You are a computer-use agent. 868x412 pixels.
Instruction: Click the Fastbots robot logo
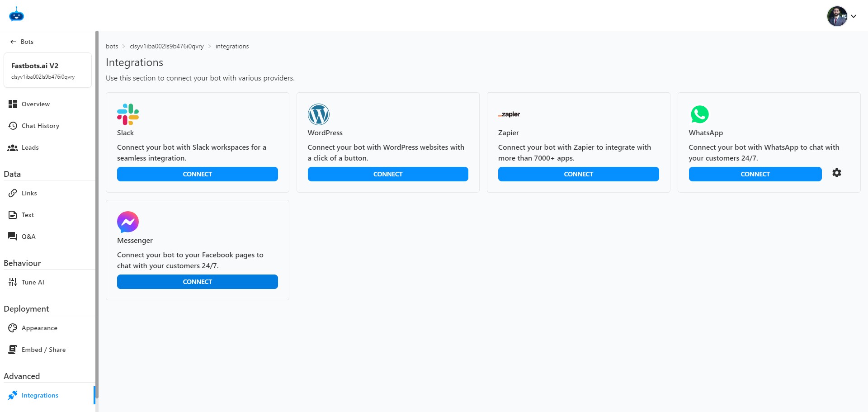point(16,14)
